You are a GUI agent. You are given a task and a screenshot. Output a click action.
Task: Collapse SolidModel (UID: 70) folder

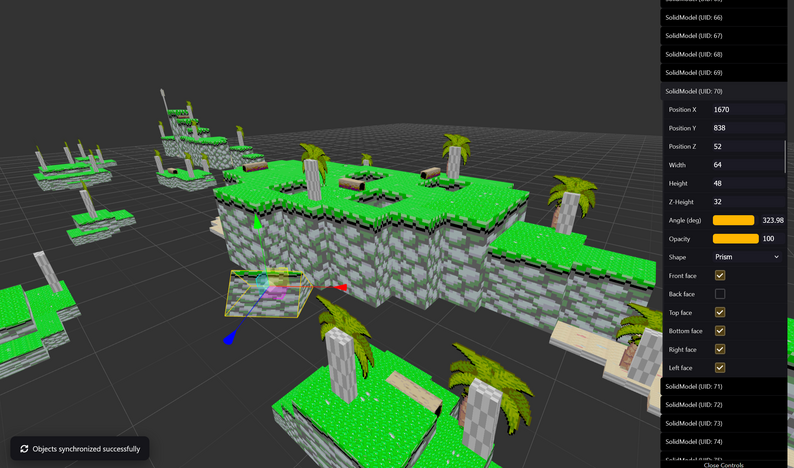(724, 91)
